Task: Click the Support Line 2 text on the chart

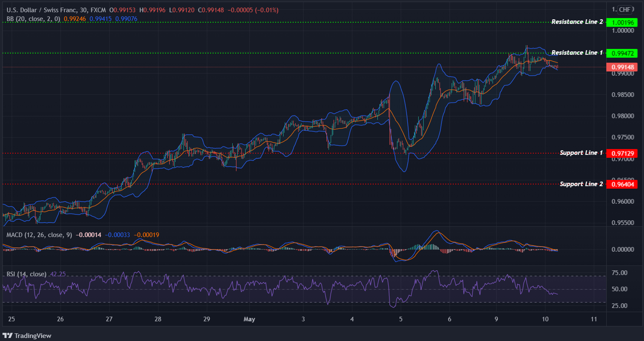Action: click(581, 184)
